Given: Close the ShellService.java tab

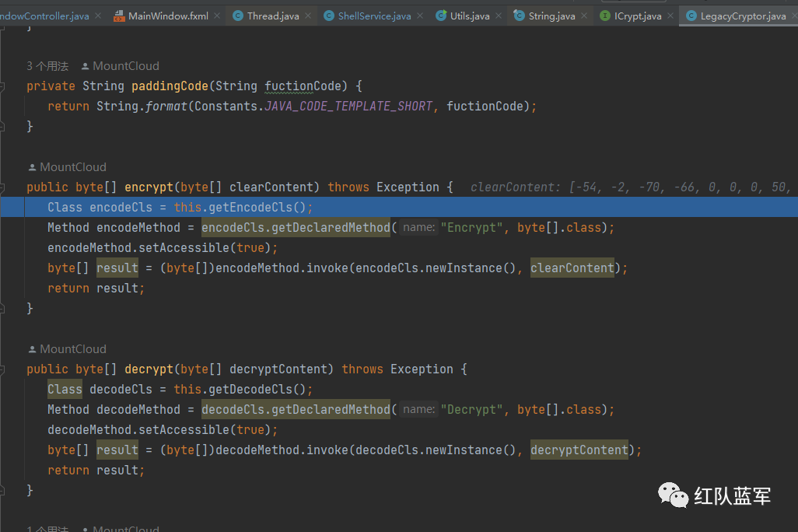Looking at the screenshot, I should tap(420, 16).
